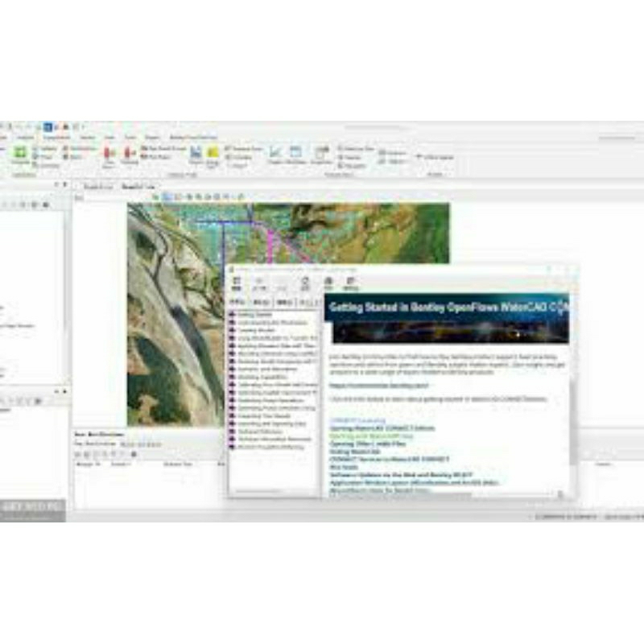Click the Getting Started banner image in help
The width and height of the screenshot is (644, 644).
447,318
